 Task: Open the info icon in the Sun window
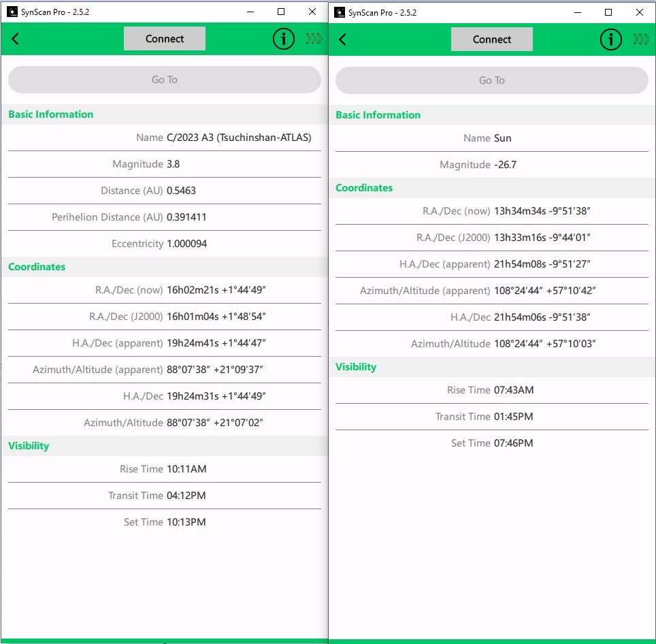(x=611, y=39)
